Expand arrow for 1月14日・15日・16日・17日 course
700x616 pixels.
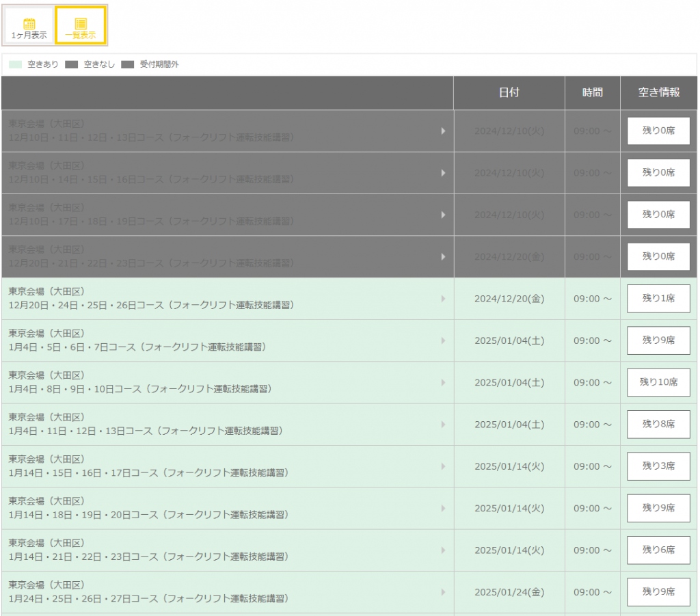tap(443, 466)
